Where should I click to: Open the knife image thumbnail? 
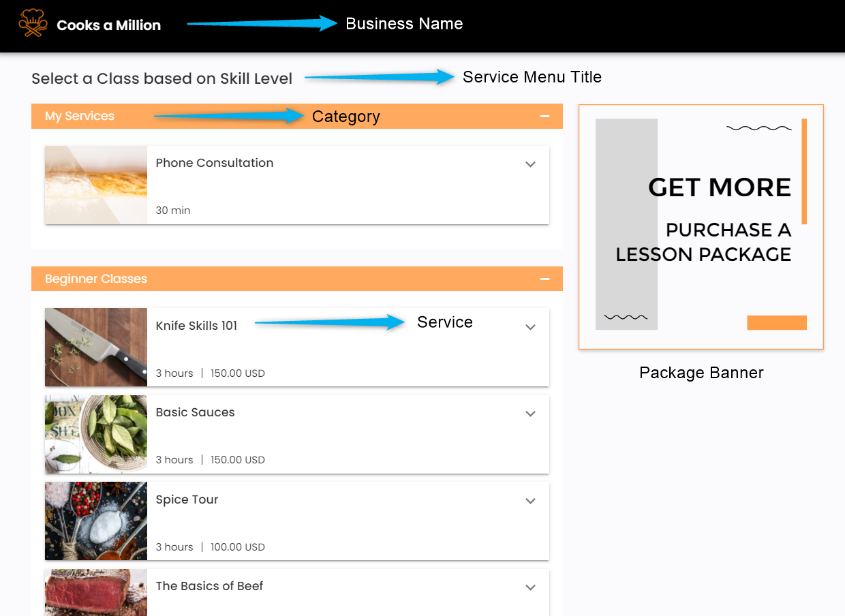(96, 348)
